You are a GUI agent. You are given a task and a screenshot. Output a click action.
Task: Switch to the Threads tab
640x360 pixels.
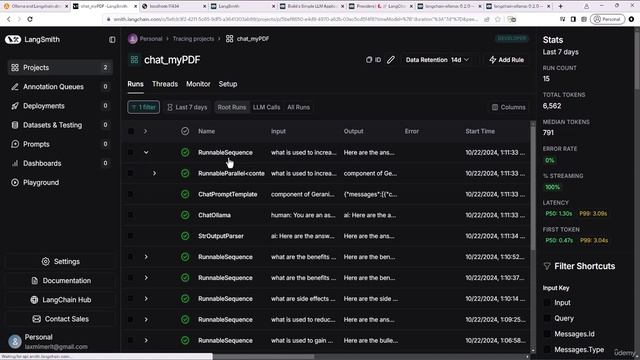165,84
